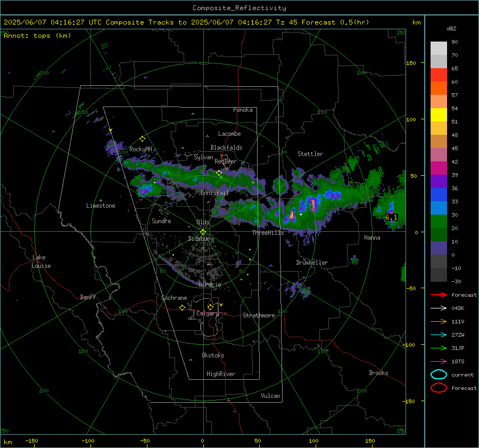Click the RedDeer city label
This screenshot has width=479, height=448.
[x=226, y=161]
